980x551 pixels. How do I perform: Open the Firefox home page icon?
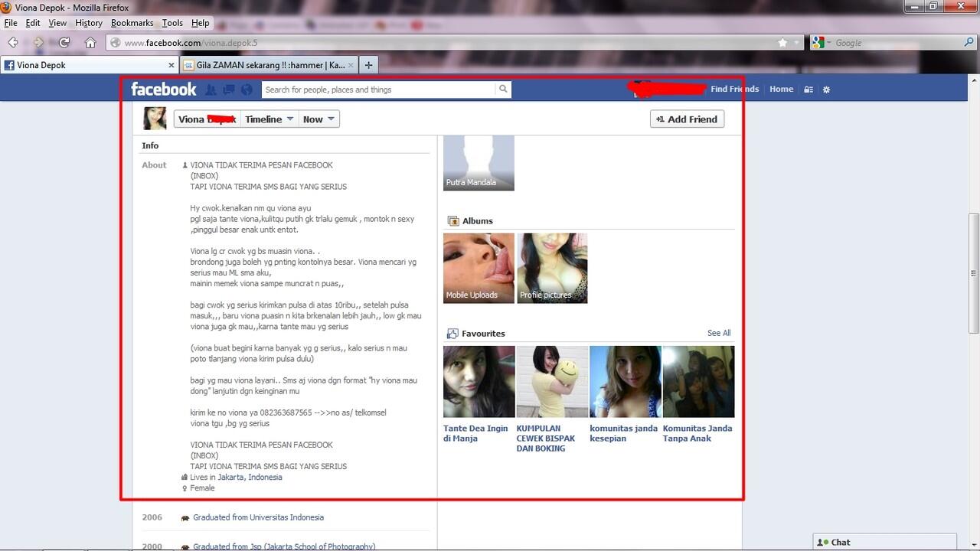(x=90, y=43)
